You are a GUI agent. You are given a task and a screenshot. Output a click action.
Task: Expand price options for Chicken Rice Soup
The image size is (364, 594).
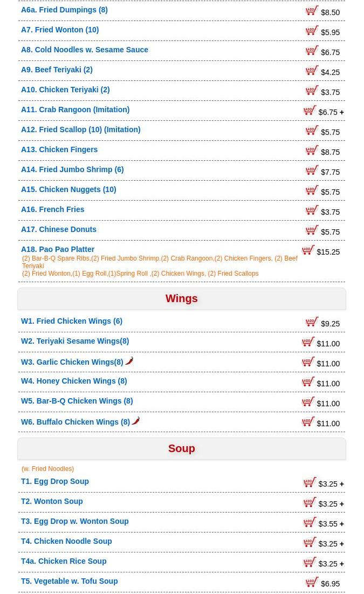pos(342,564)
